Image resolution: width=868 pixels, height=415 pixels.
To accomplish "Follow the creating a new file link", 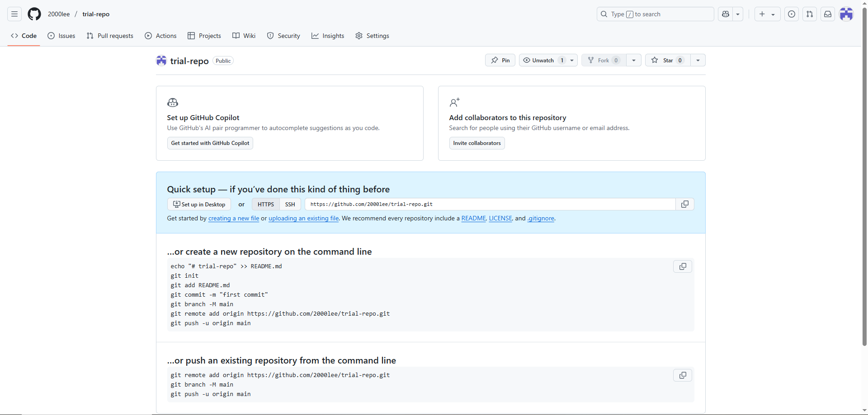I will point(234,218).
